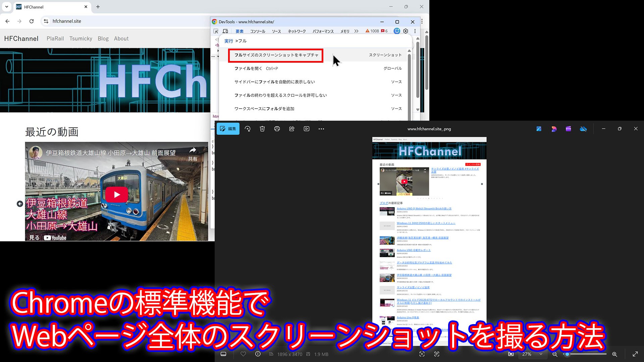This screenshot has height=362, width=644.
Task: Show more DevTools tabs with the chevron
Action: pyautogui.click(x=356, y=31)
